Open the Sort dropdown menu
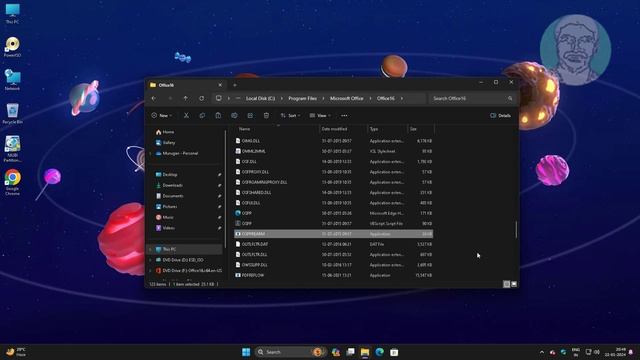This screenshot has width=640, height=360. (290, 116)
